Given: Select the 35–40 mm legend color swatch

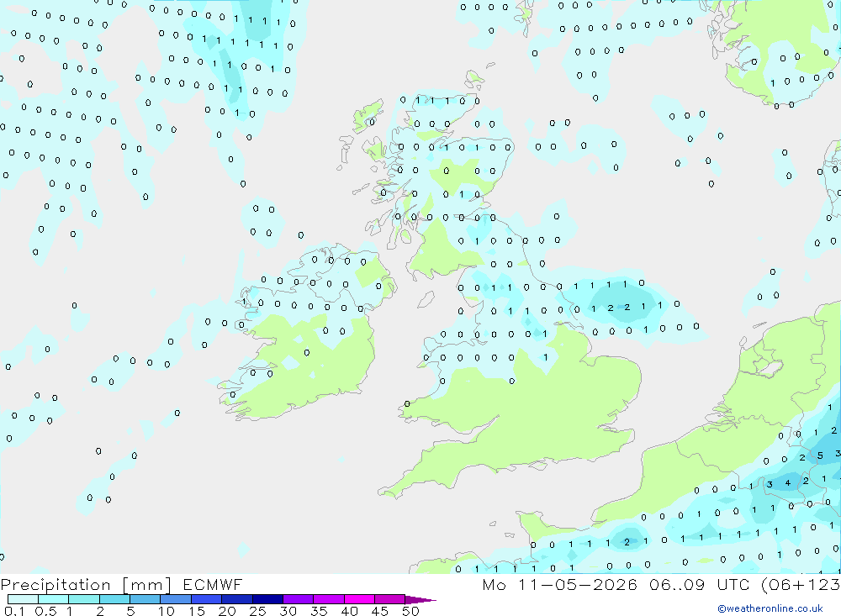Looking at the screenshot, I should [329, 599].
